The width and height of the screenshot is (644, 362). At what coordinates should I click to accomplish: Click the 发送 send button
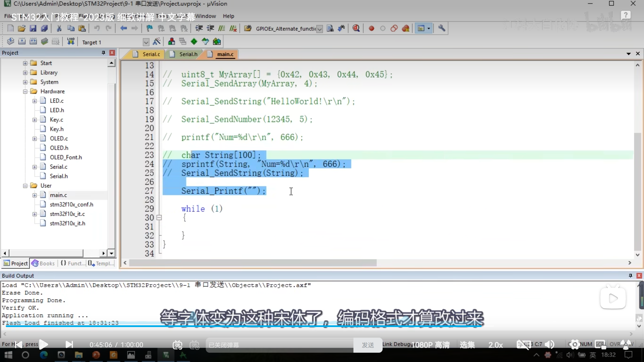pos(368,345)
